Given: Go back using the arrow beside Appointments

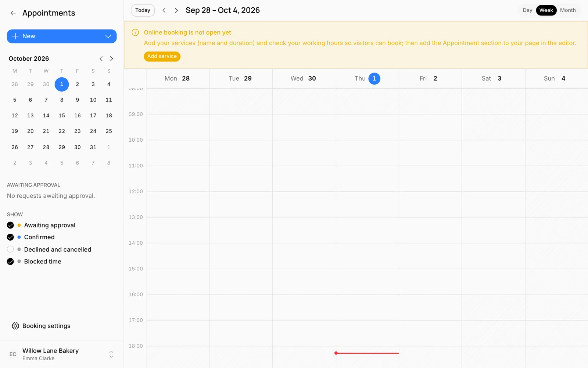Looking at the screenshot, I should [x=13, y=13].
